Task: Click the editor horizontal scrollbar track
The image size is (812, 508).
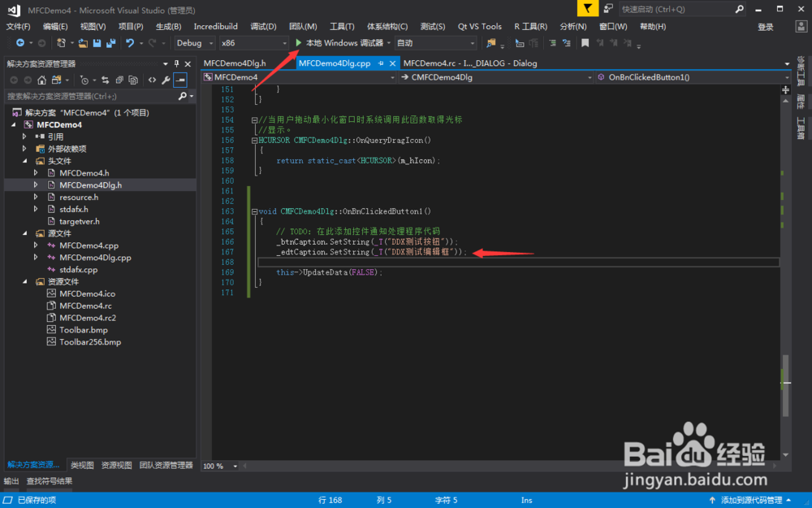Action: coord(510,466)
